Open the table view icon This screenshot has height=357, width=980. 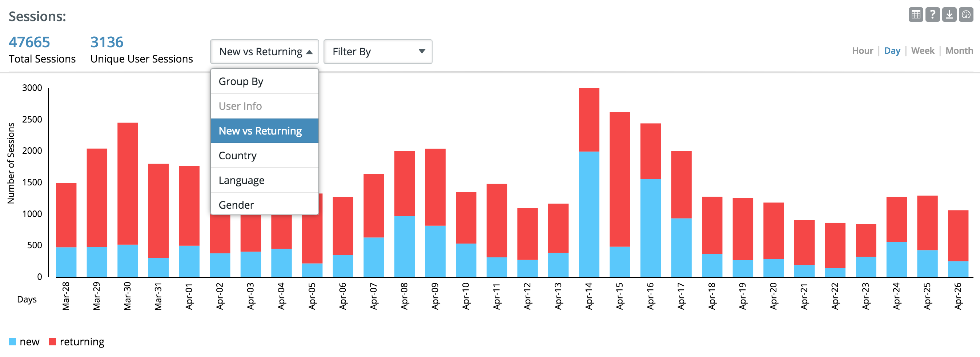(x=916, y=15)
